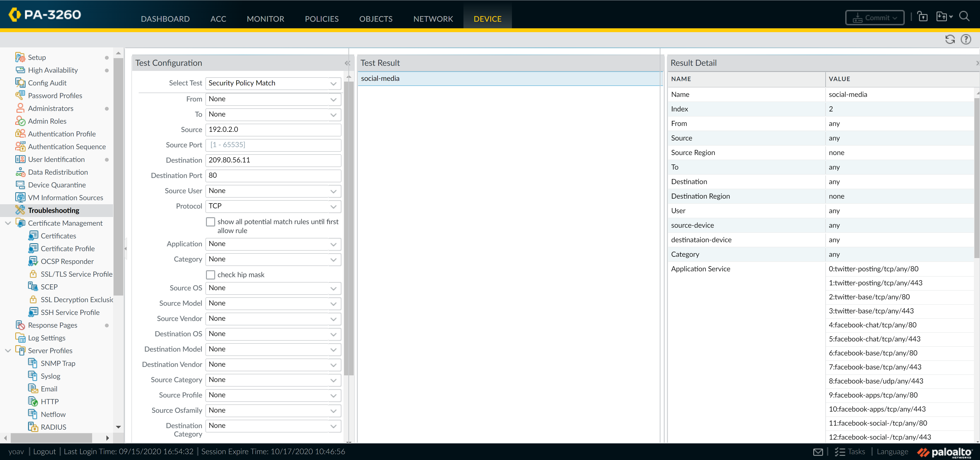Click the search magnifier icon in header
Screen dimensions: 980x460
pyautogui.click(x=964, y=16)
